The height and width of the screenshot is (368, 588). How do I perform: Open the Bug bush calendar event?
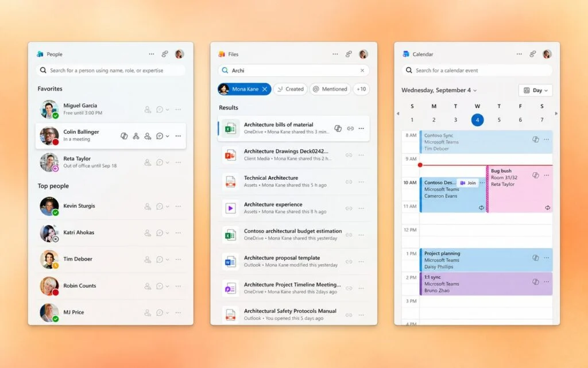point(520,189)
